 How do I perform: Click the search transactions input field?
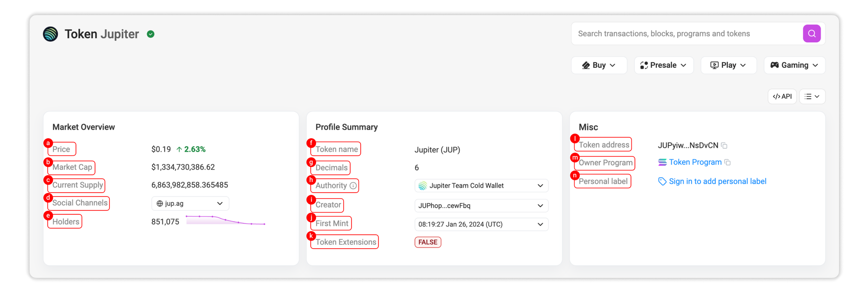[x=686, y=33]
